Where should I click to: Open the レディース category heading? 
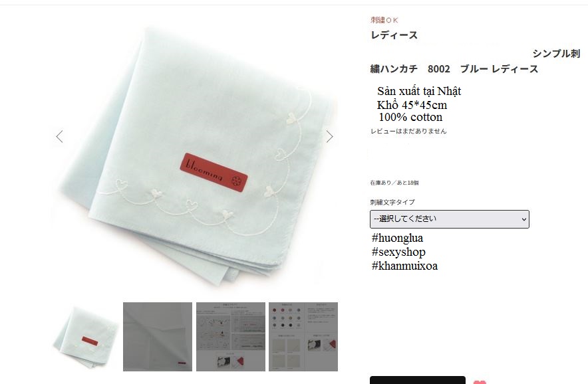(394, 35)
